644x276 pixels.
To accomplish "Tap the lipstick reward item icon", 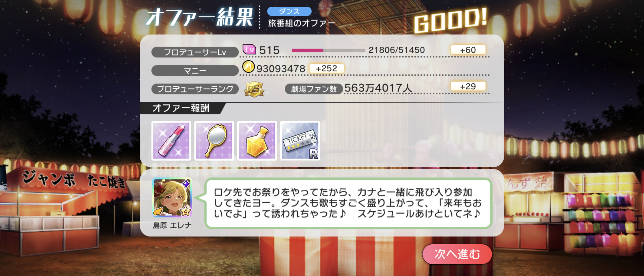I will click(171, 141).
